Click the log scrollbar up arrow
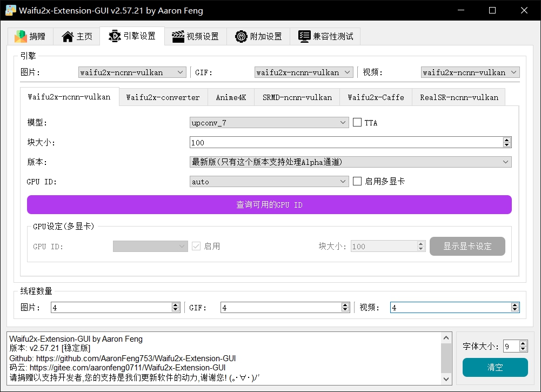 click(x=446, y=338)
